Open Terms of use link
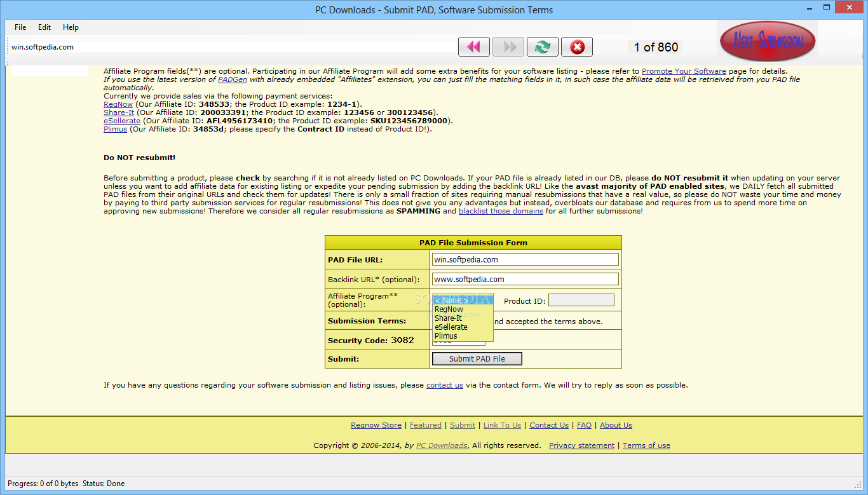This screenshot has width=868, height=495. [646, 445]
